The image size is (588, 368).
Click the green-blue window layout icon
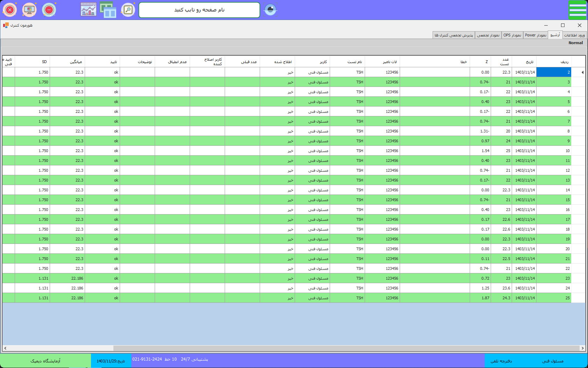pyautogui.click(x=108, y=10)
